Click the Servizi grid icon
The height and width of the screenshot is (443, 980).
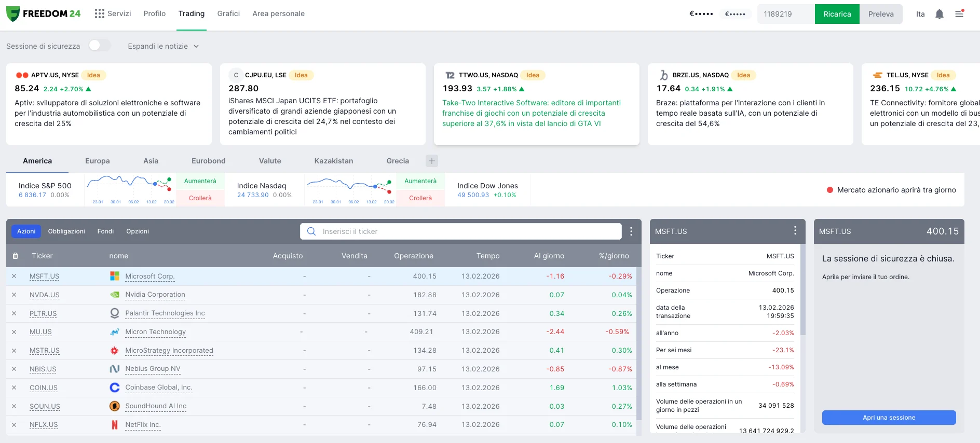coord(100,13)
